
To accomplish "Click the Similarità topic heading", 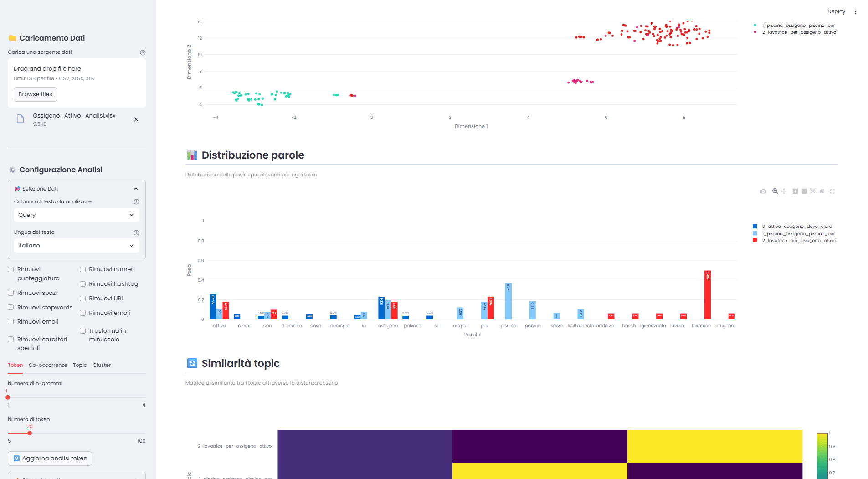I will coord(241,363).
